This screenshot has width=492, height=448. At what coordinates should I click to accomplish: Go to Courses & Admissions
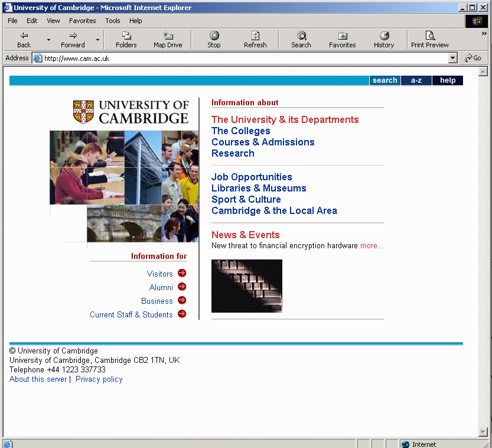(x=263, y=142)
